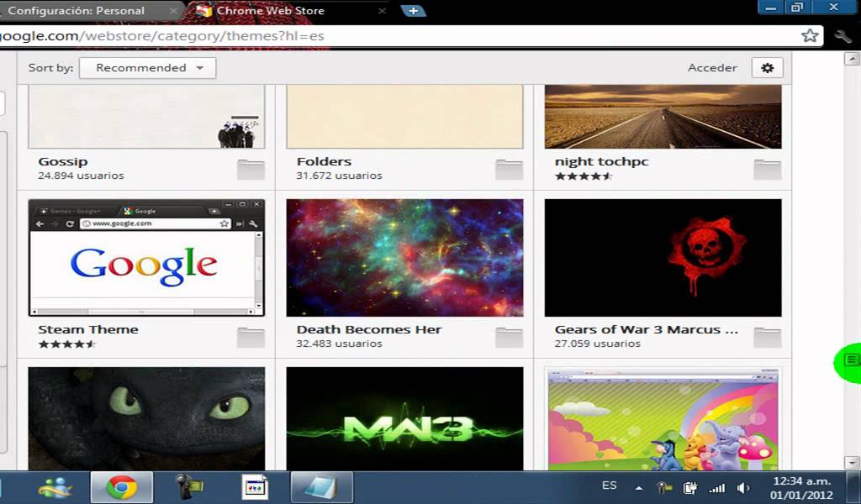The height and width of the screenshot is (504, 861).
Task: Open Chrome wrench menu
Action: [843, 36]
